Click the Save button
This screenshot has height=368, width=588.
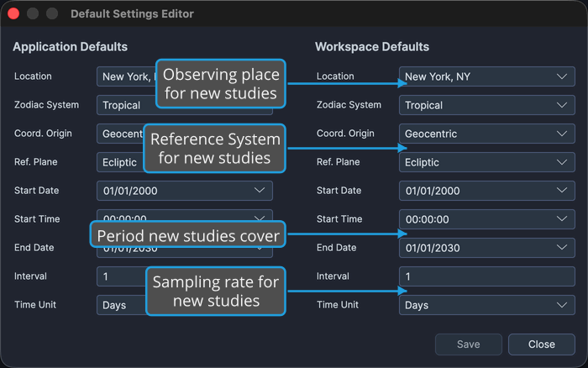click(469, 344)
